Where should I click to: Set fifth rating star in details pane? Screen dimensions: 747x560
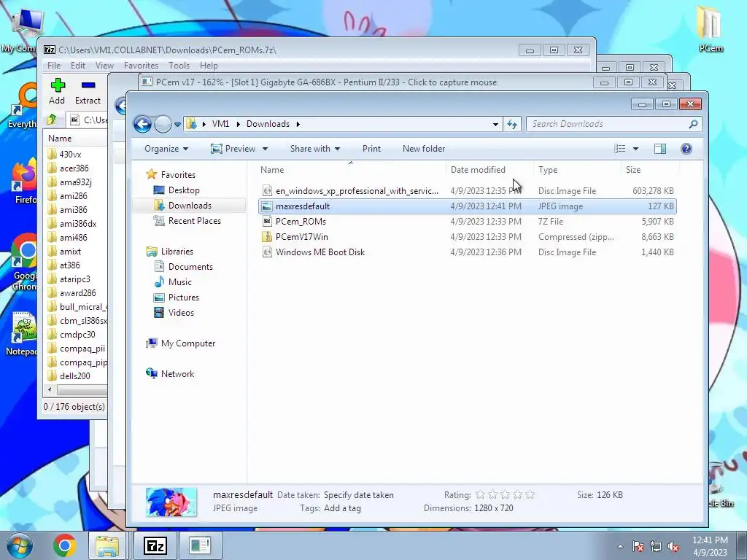(530, 495)
